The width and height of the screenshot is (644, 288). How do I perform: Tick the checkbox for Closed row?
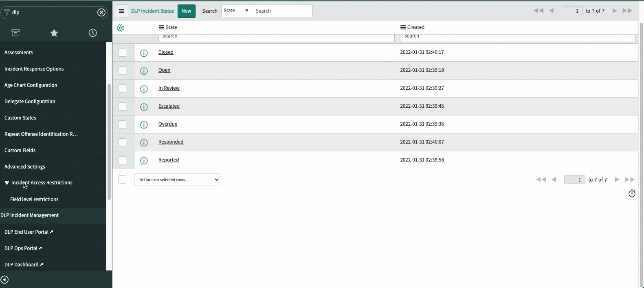122,53
